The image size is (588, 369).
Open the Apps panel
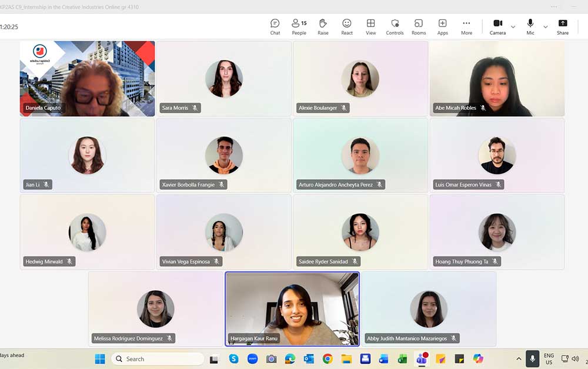pyautogui.click(x=442, y=26)
